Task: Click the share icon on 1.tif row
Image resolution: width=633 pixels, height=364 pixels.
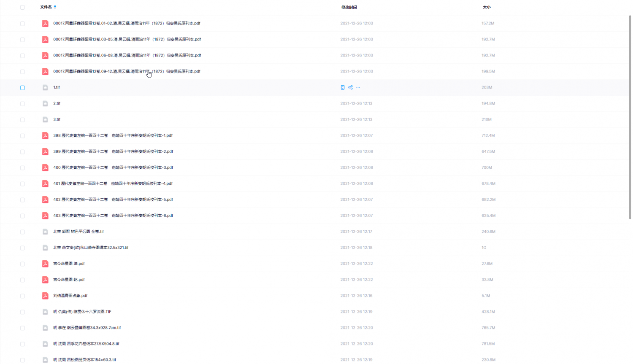Action: click(x=350, y=87)
